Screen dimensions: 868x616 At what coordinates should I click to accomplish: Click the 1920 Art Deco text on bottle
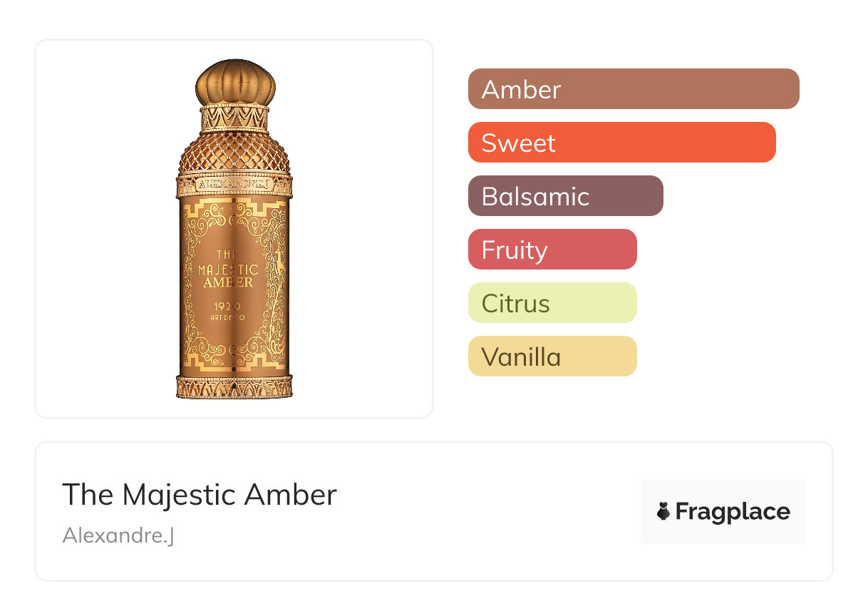coord(228,312)
